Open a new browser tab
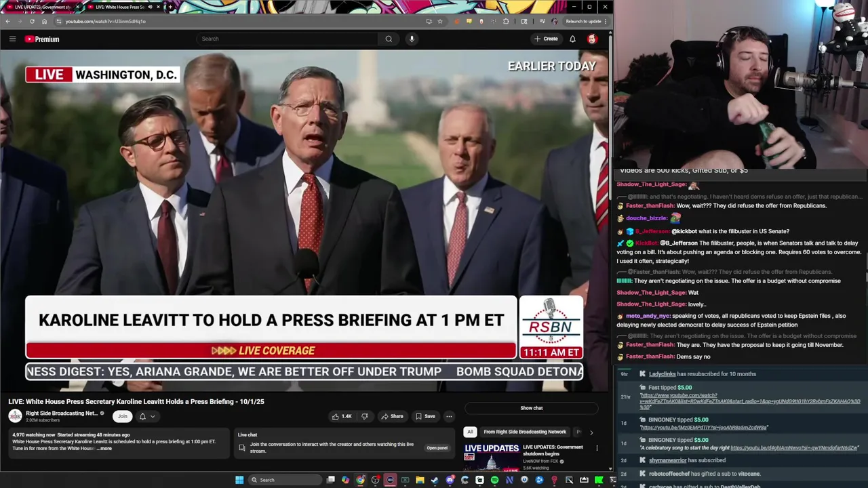 coord(170,7)
